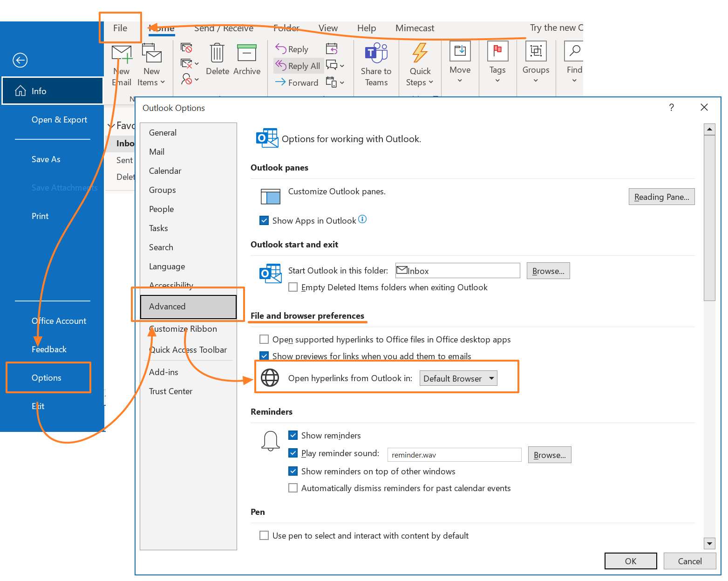Viewport: 728px width, 581px height.
Task: Click Open & Export in backstage
Action: coord(59,120)
